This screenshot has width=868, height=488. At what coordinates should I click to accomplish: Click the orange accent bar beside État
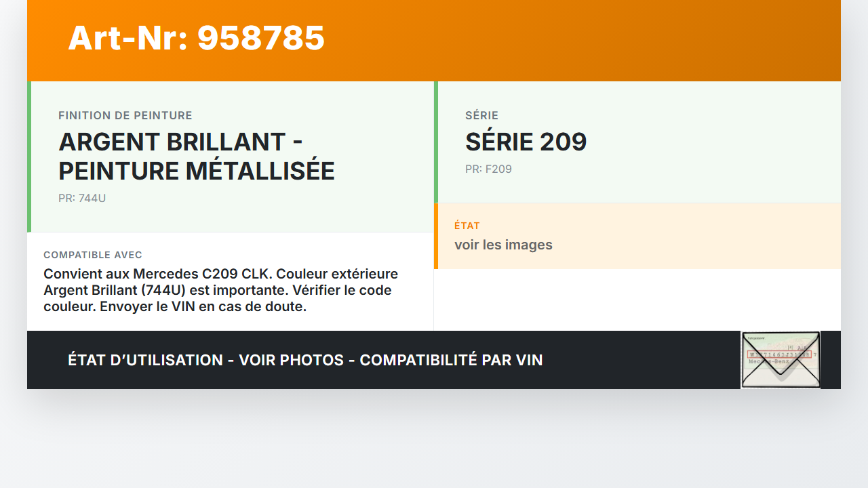pos(436,236)
